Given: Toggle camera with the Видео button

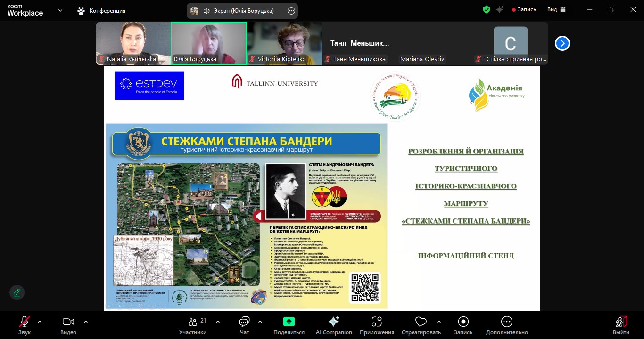Looking at the screenshot, I should tap(68, 325).
